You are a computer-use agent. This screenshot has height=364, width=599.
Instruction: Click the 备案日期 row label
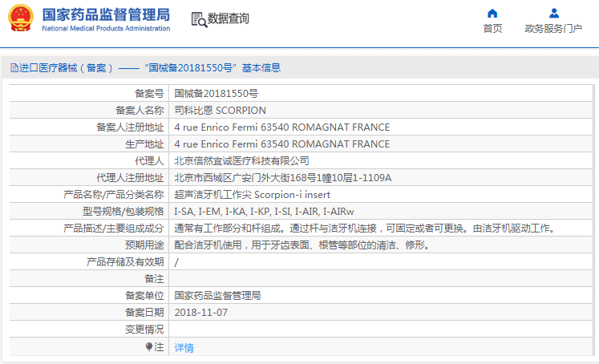coord(144,313)
